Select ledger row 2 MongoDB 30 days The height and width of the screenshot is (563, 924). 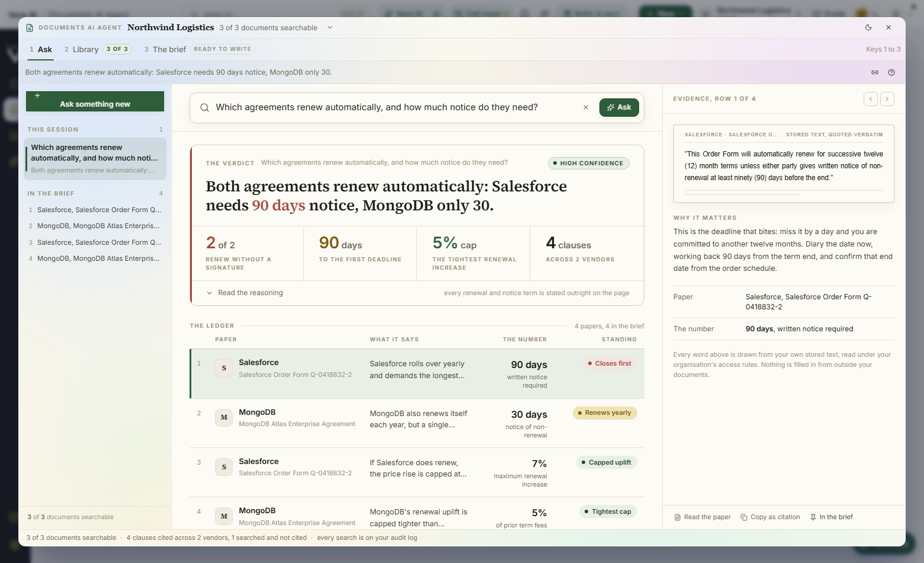417,423
